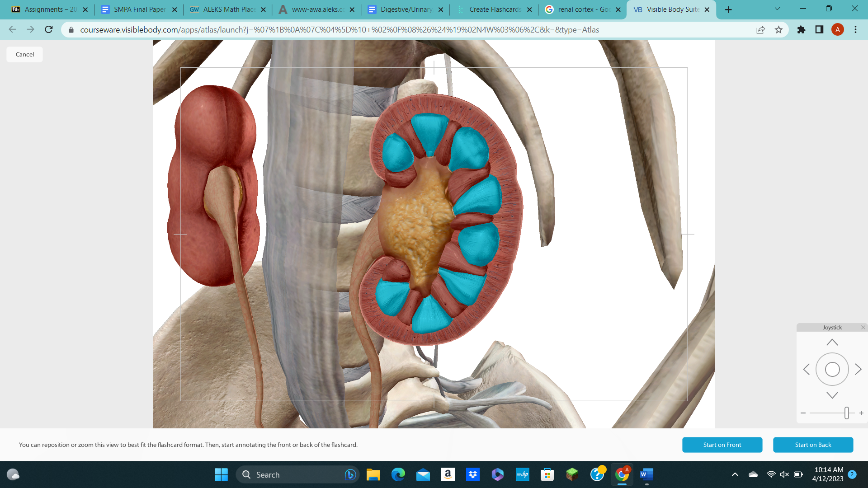Click the joystick up arrow to rotate model
This screenshot has width=868, height=488.
(832, 342)
